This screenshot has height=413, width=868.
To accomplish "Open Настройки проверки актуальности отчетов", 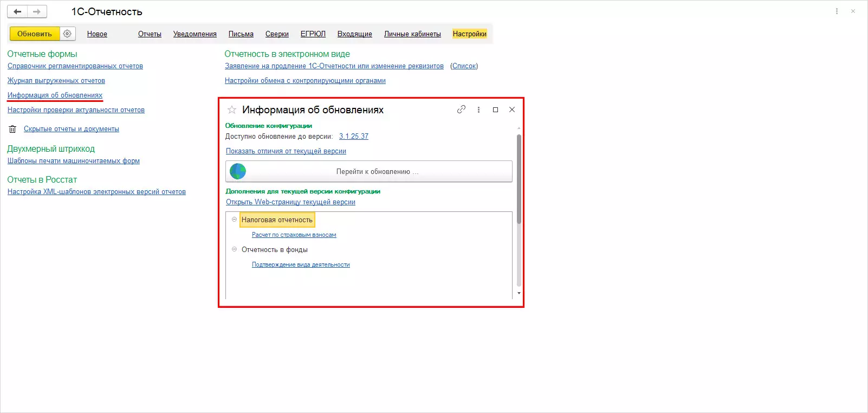I will click(x=76, y=110).
